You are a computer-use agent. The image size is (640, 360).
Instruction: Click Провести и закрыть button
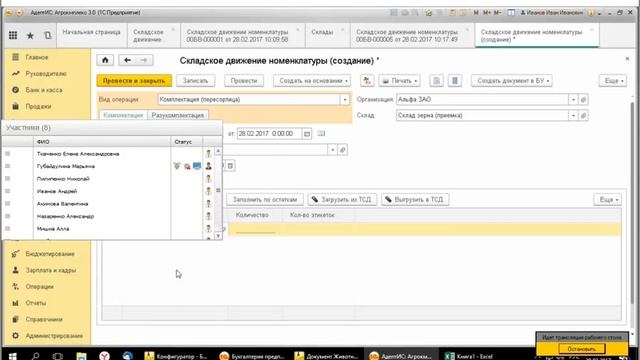pos(134,81)
